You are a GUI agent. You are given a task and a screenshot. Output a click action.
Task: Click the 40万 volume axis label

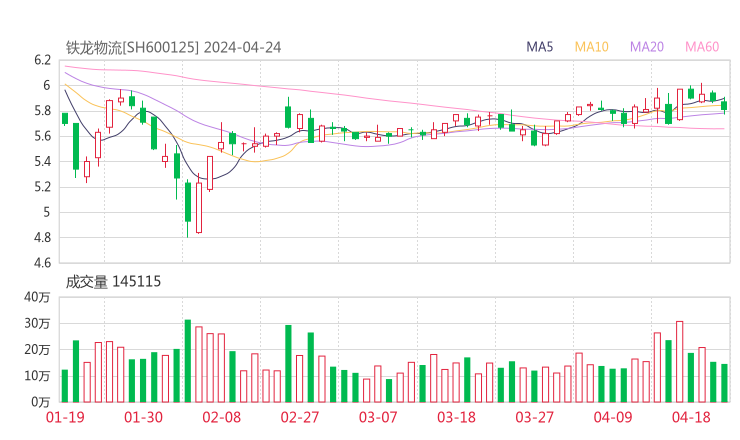pos(37,297)
